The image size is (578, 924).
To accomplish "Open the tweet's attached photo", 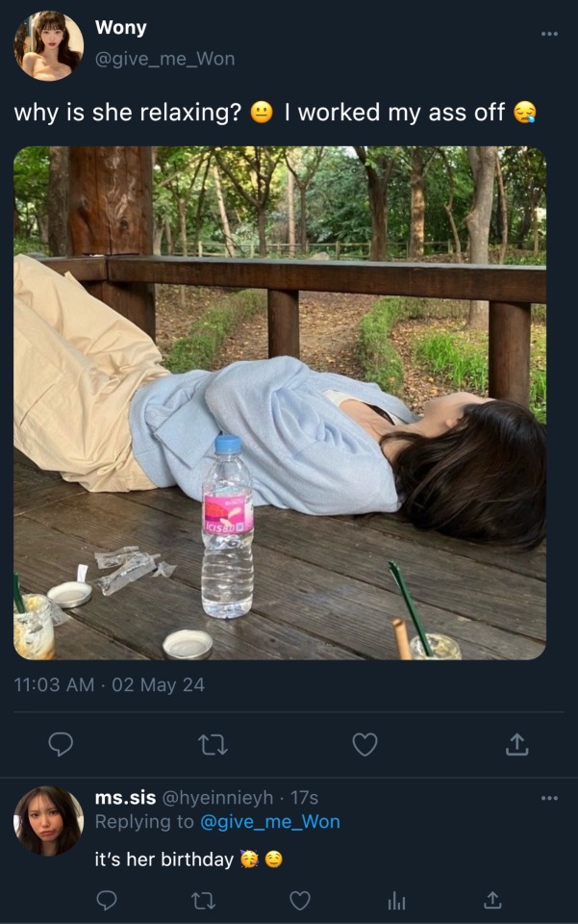I will (x=280, y=402).
